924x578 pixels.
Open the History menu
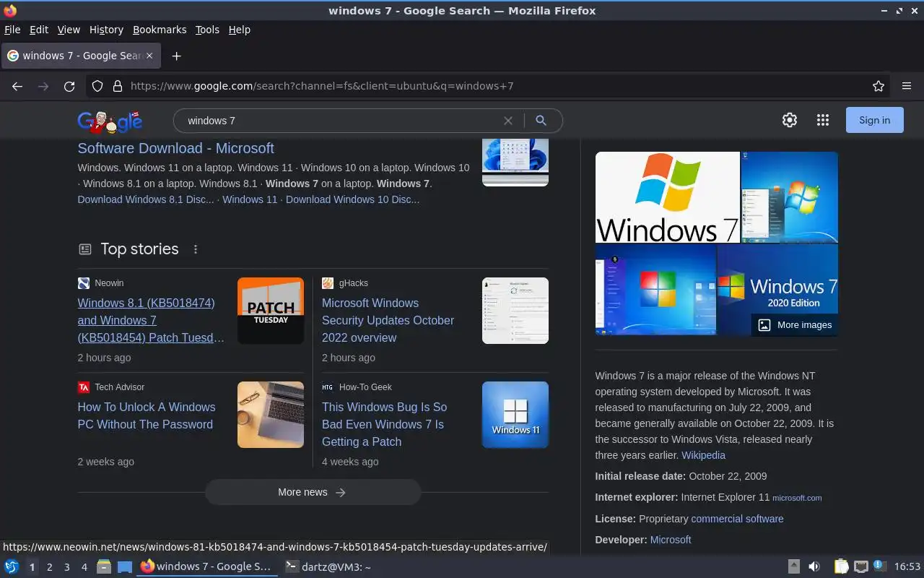click(x=106, y=30)
